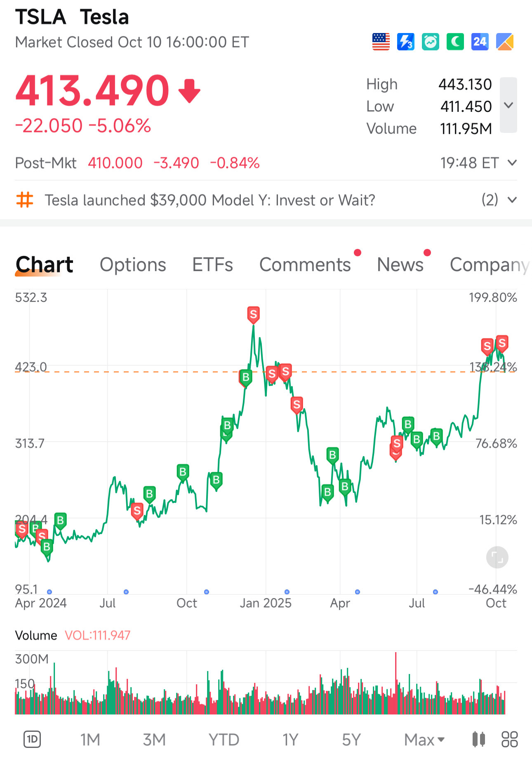Open the blue lightning bolt icon
Screen dimensions: 532x764
tap(405, 42)
